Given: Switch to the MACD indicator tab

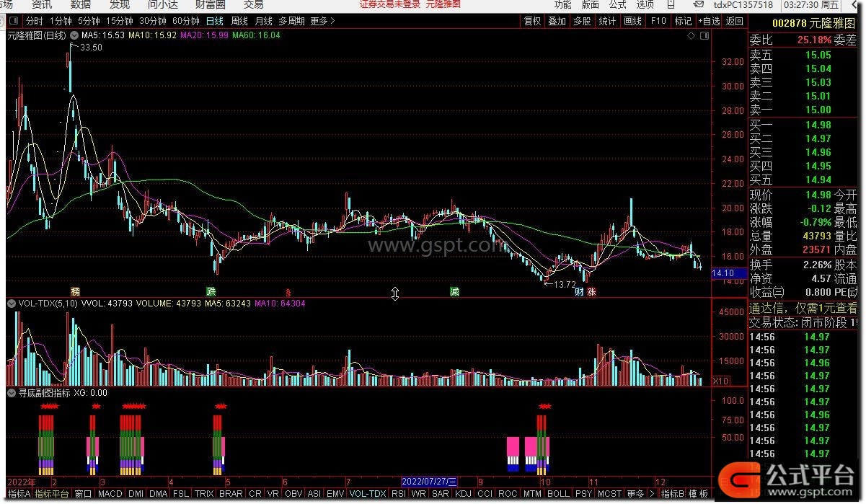Looking at the screenshot, I should (x=110, y=494).
